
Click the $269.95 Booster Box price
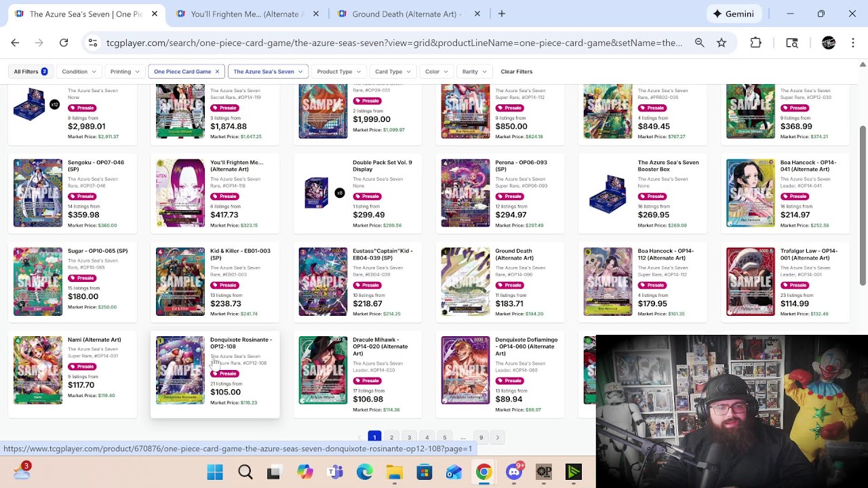coord(653,215)
